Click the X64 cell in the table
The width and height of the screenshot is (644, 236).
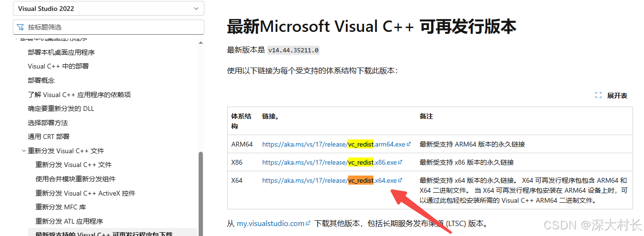[237, 180]
